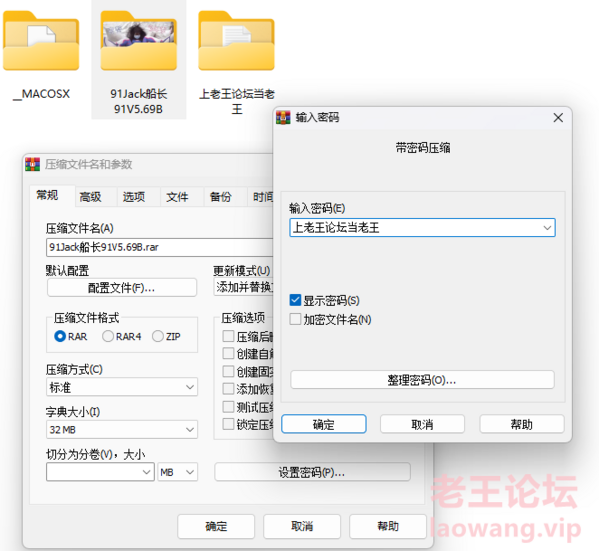Select the 上老王论坛当老王 folder icon

click(236, 41)
